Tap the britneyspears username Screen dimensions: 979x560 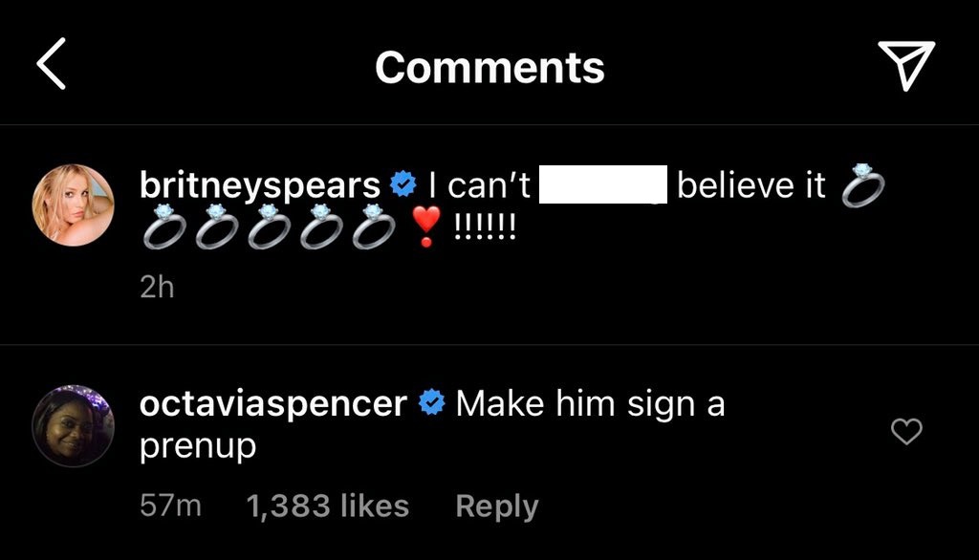(x=259, y=185)
